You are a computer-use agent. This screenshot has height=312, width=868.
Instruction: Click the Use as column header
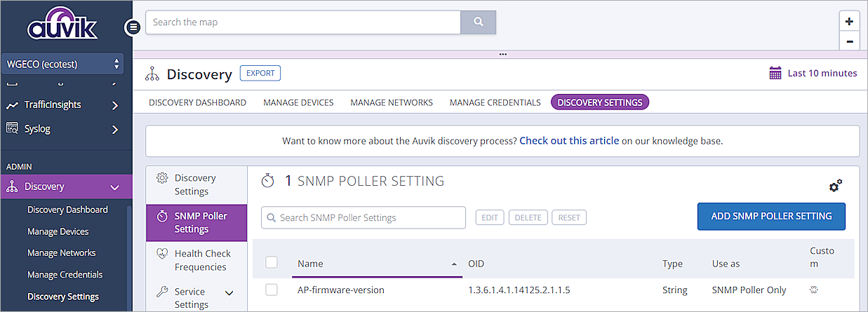(x=726, y=264)
